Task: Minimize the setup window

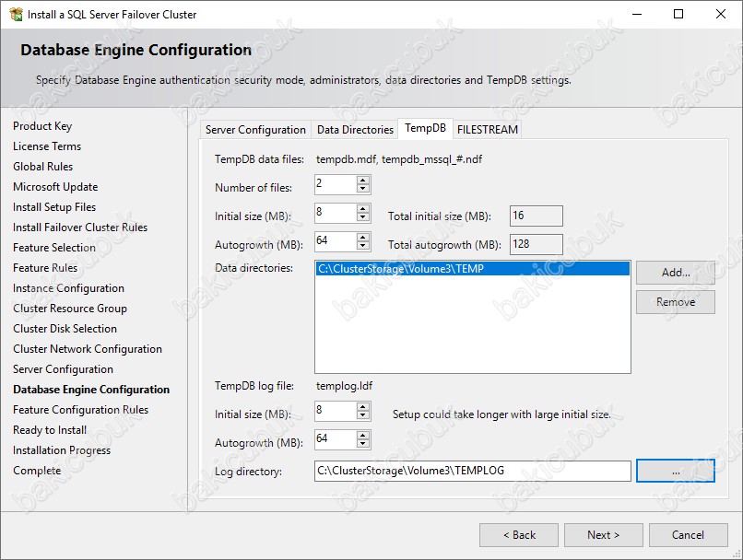Action: click(x=637, y=14)
